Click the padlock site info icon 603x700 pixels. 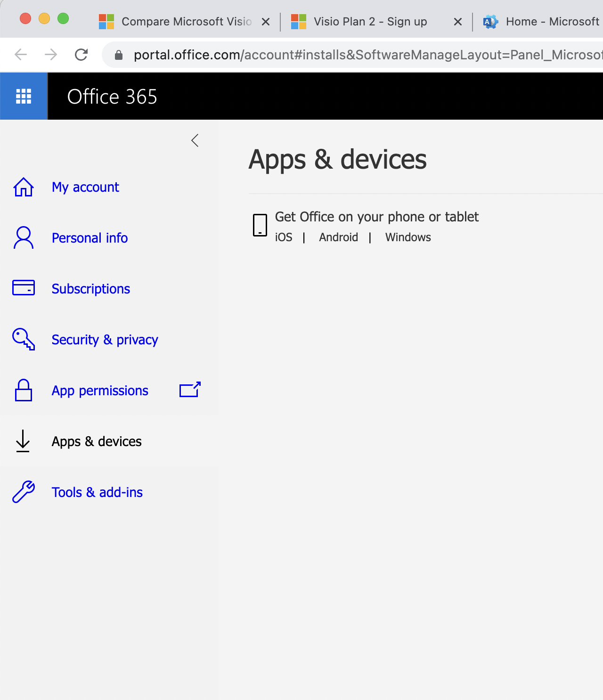pos(119,55)
